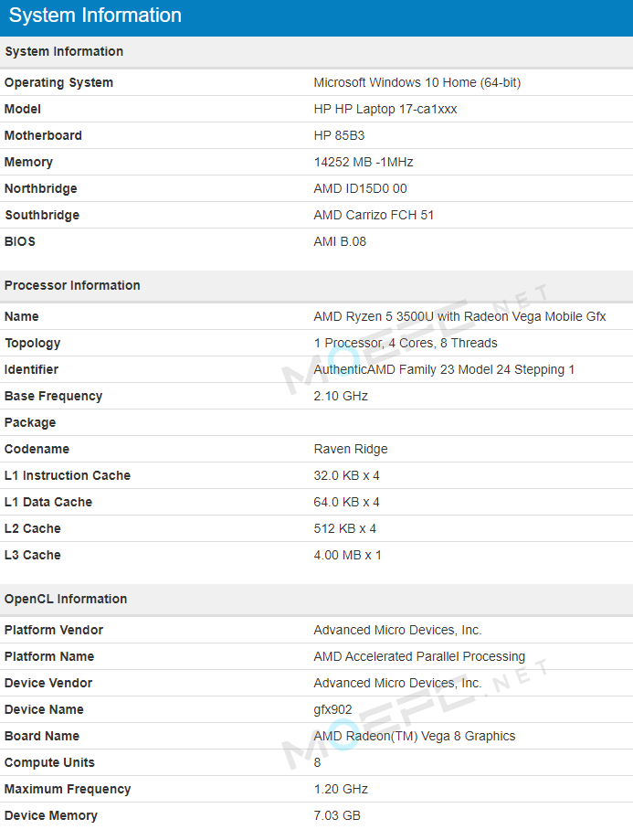Select the Compute Units value '8'
The width and height of the screenshot is (633, 840).
(317, 762)
